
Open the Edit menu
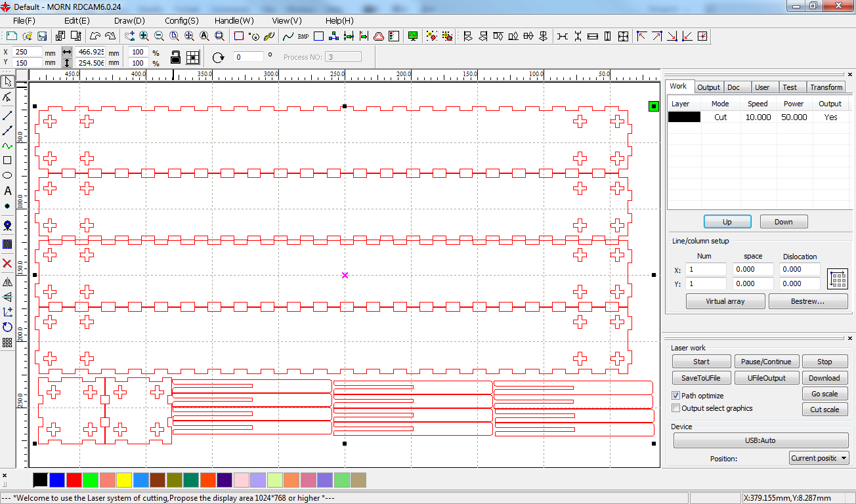click(x=77, y=20)
